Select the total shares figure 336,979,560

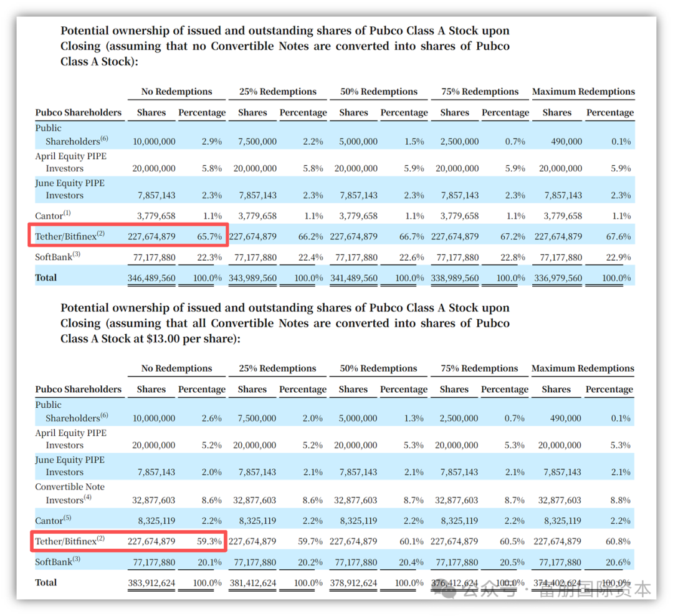tap(556, 278)
